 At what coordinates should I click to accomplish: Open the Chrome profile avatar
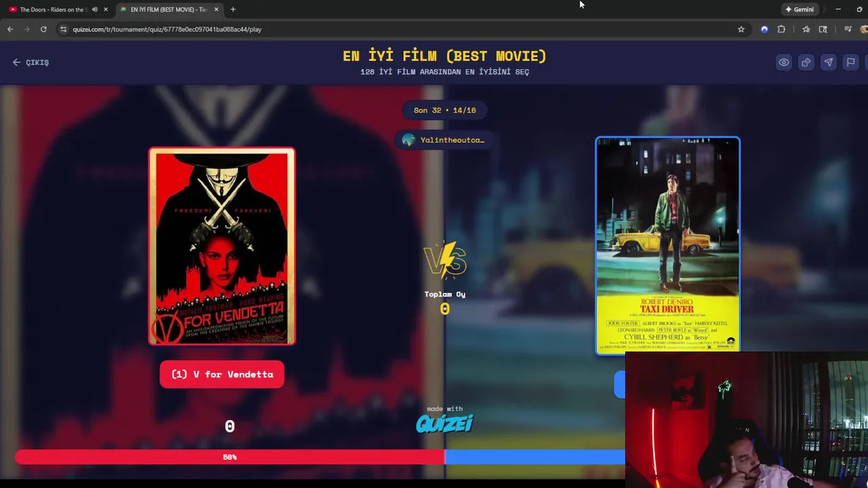point(864,29)
